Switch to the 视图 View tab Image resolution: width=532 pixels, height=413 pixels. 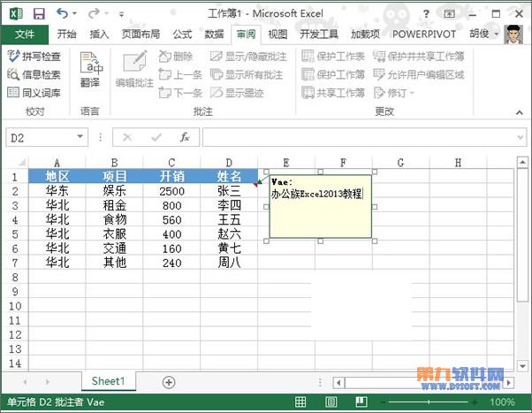click(277, 34)
